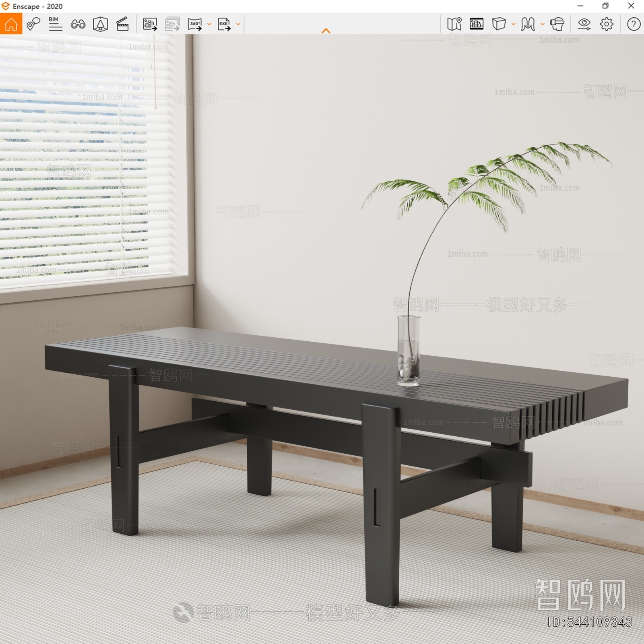Collapse the toolbar with orange chevron
The width and height of the screenshot is (644, 644).
point(326,31)
